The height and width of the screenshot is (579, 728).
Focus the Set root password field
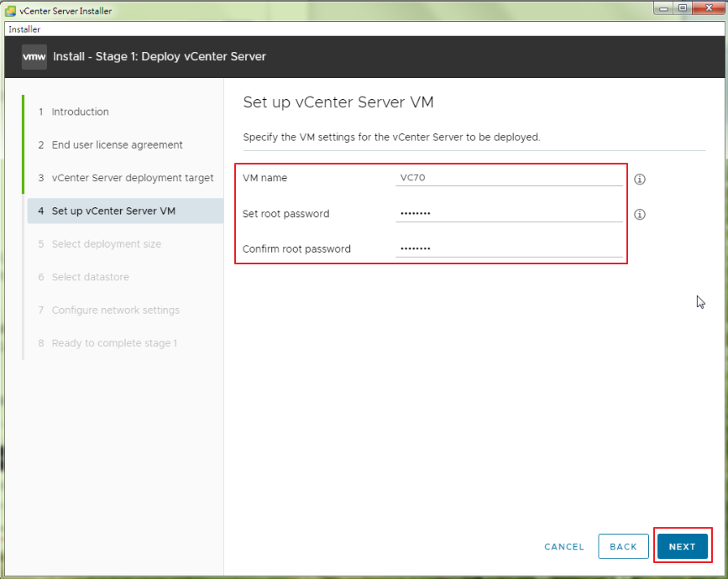coord(509,213)
